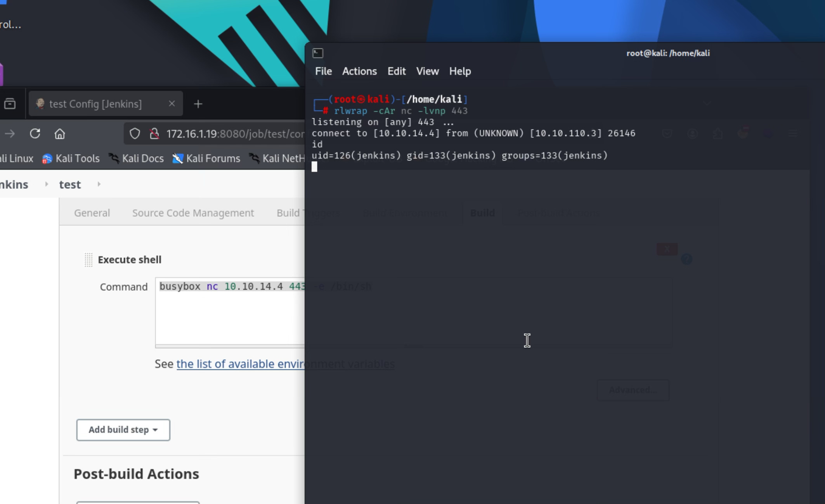825x504 pixels.
Task: Reload the Jenkins page
Action: [x=35, y=134]
